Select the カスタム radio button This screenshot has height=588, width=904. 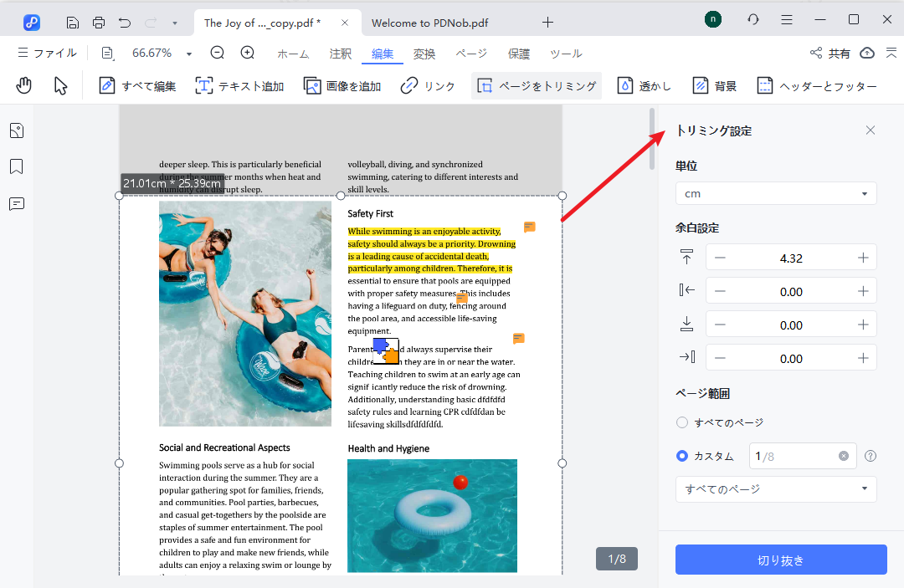[682, 456]
